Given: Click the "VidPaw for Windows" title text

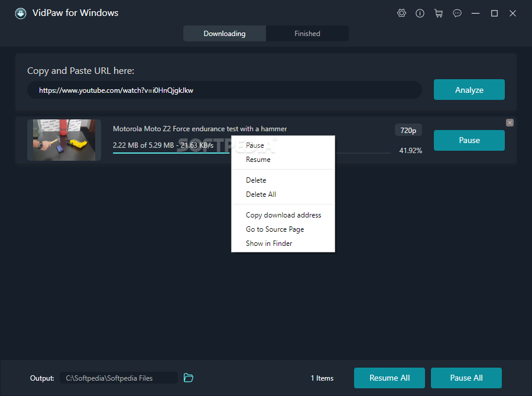Looking at the screenshot, I should coord(75,13).
